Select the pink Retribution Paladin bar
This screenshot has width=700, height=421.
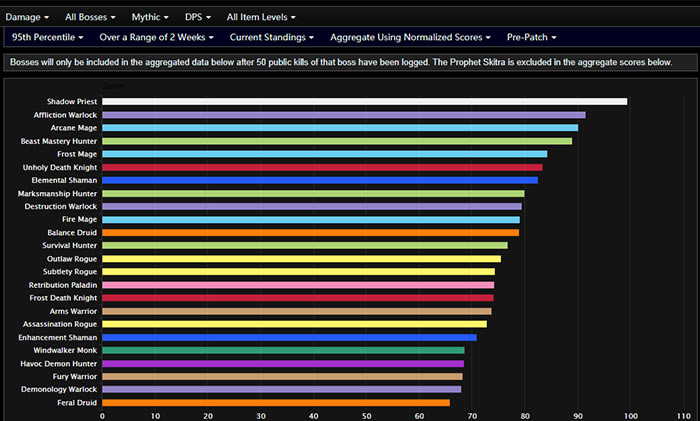point(298,285)
